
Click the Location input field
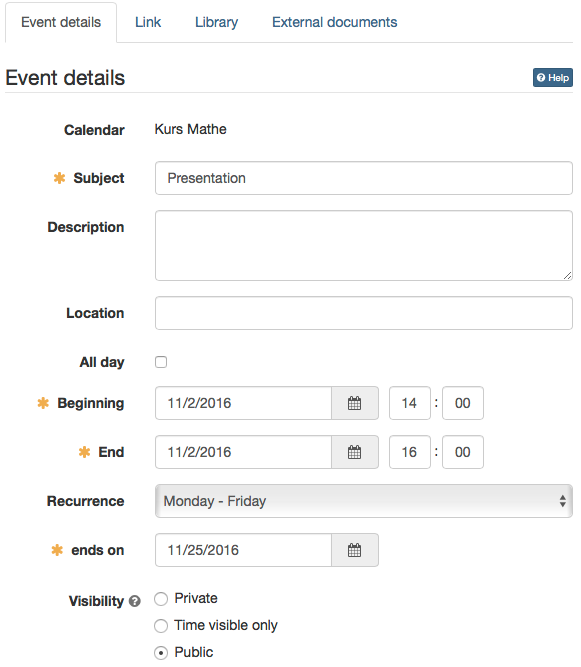pyautogui.click(x=364, y=313)
